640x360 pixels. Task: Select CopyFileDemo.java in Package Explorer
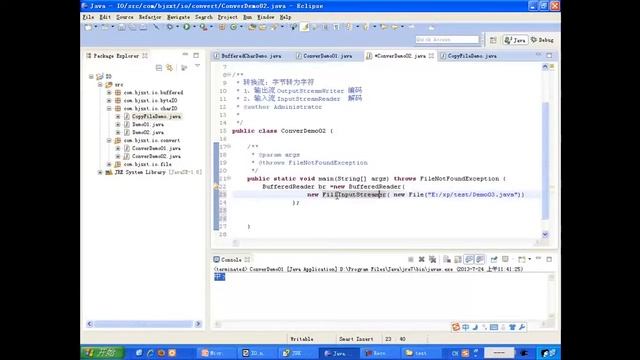coord(156,116)
